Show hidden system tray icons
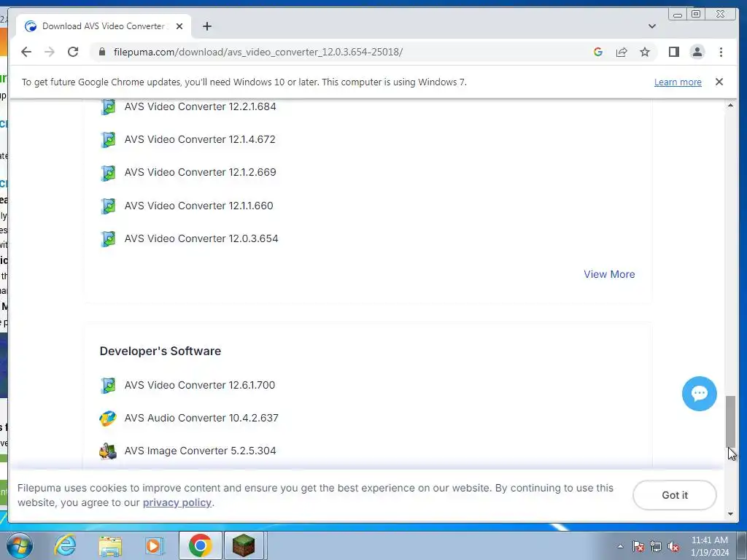This screenshot has width=747, height=560. pyautogui.click(x=620, y=546)
